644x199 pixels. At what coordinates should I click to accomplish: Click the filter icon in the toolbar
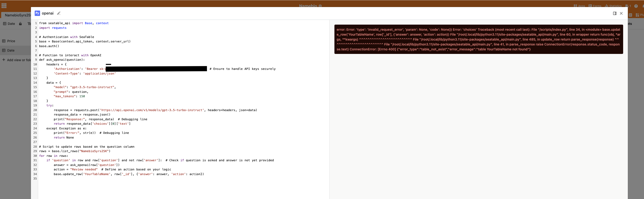[29, 24]
